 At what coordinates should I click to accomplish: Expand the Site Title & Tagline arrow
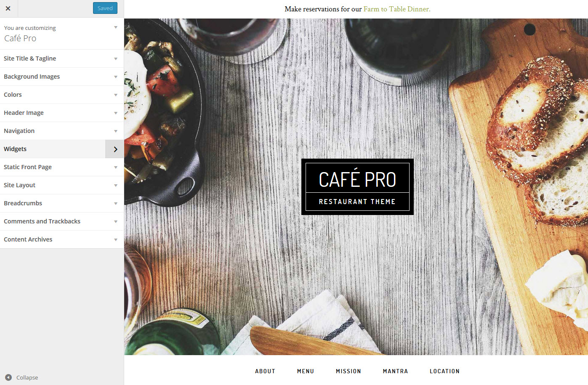[116, 59]
